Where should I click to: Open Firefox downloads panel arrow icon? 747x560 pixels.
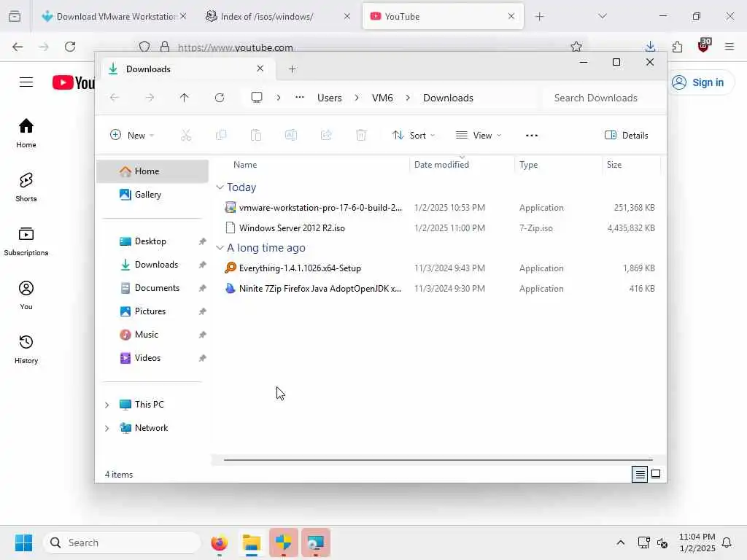[x=650, y=46]
